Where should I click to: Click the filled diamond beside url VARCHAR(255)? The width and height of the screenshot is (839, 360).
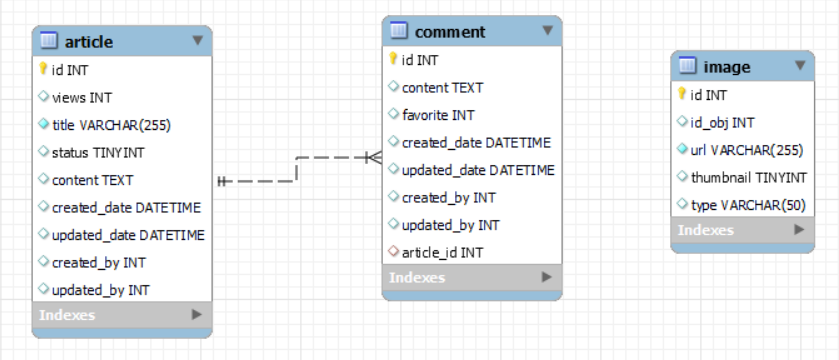point(682,150)
